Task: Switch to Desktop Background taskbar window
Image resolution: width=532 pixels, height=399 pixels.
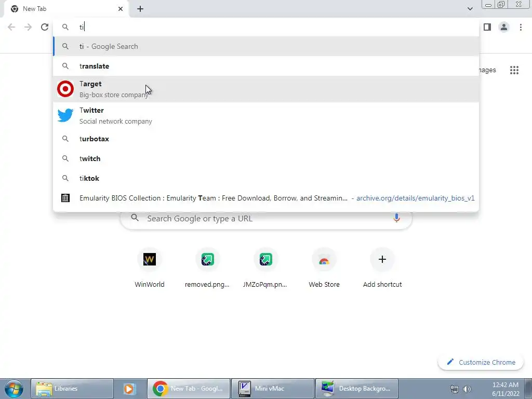Action: click(x=356, y=389)
